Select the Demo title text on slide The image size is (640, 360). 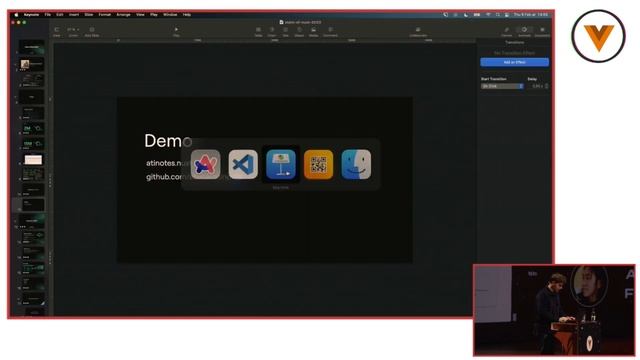pyautogui.click(x=168, y=141)
